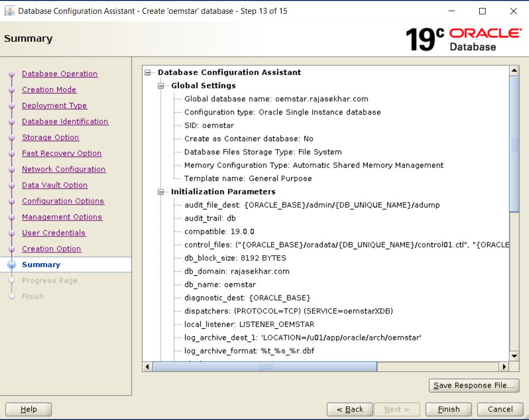Go to Fast Recovery Option step
The width and height of the screenshot is (529, 420).
pyautogui.click(x=61, y=153)
